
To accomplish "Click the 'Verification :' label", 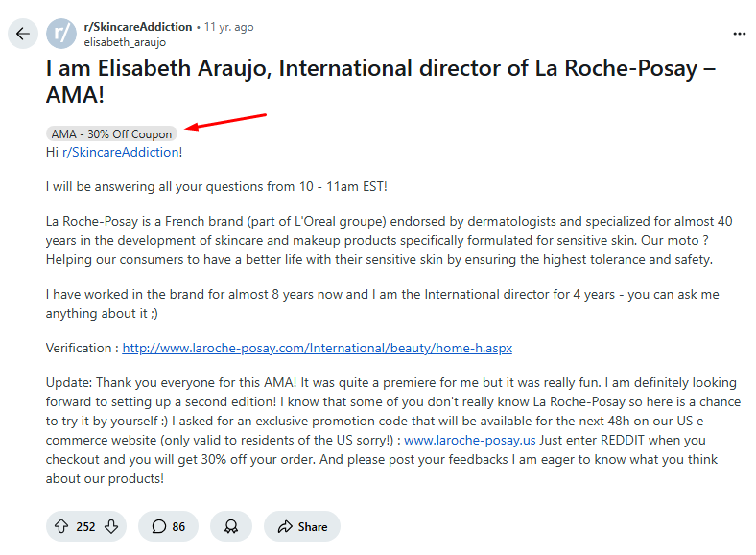I will (83, 348).
